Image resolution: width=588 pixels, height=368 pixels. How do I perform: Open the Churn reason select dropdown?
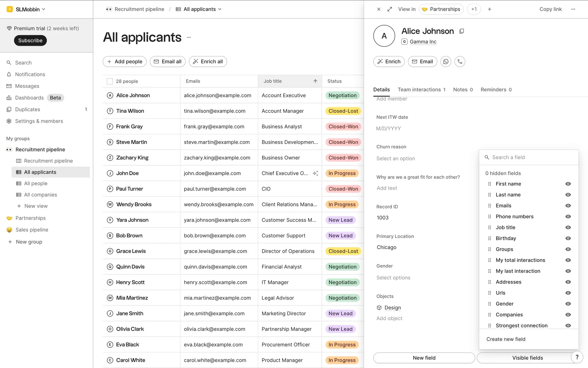[x=395, y=159]
